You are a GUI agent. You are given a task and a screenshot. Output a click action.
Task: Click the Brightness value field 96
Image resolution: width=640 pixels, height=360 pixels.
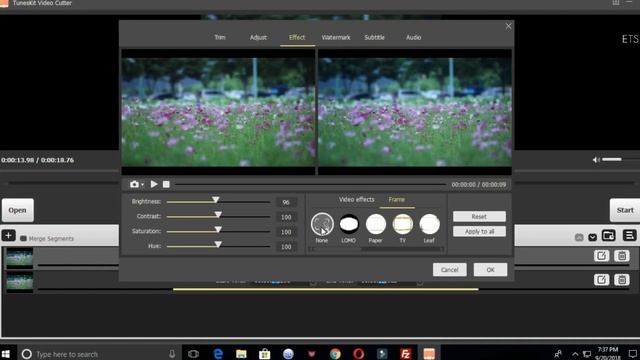pos(286,202)
